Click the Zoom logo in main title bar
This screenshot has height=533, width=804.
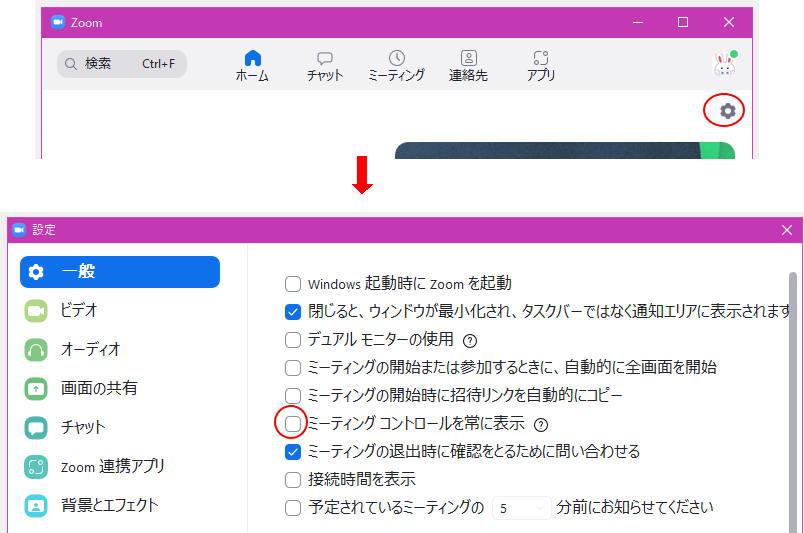click(x=58, y=22)
